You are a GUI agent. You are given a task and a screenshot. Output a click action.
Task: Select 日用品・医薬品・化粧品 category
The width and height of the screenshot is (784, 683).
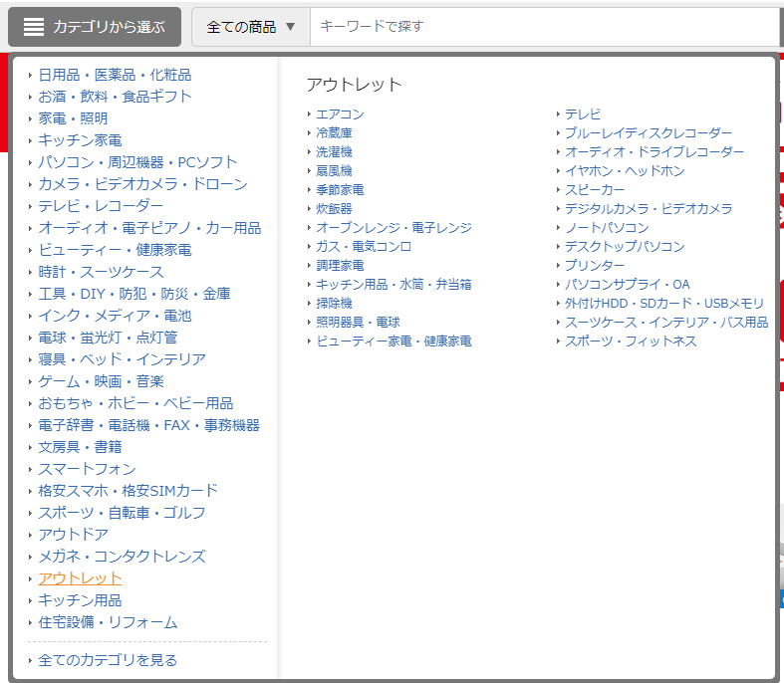tap(115, 75)
